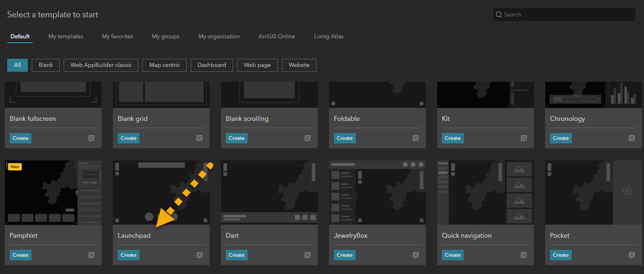Create app from Pamphlet template

21,255
